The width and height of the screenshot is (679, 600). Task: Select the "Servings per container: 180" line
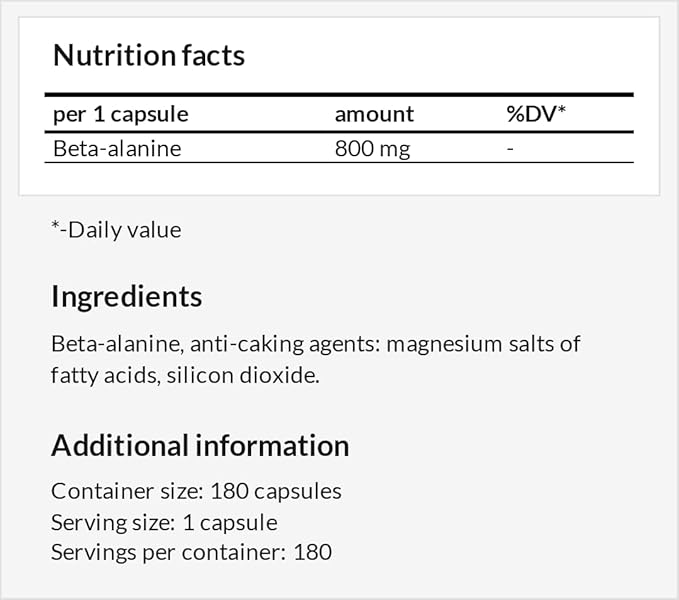[x=191, y=552]
